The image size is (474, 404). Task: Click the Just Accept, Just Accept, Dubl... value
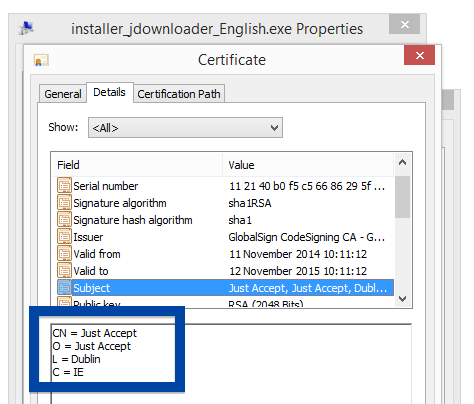(308, 288)
